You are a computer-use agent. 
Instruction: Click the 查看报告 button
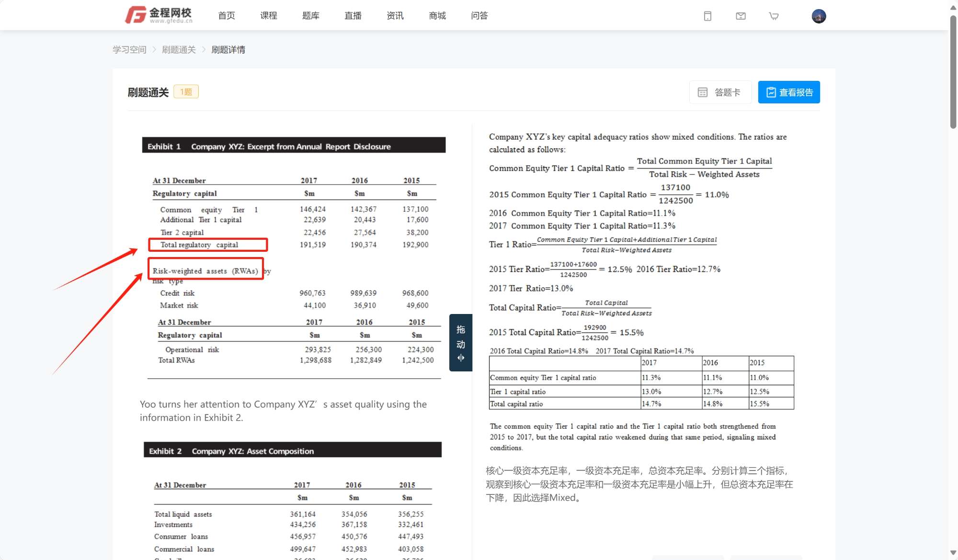[x=789, y=92]
